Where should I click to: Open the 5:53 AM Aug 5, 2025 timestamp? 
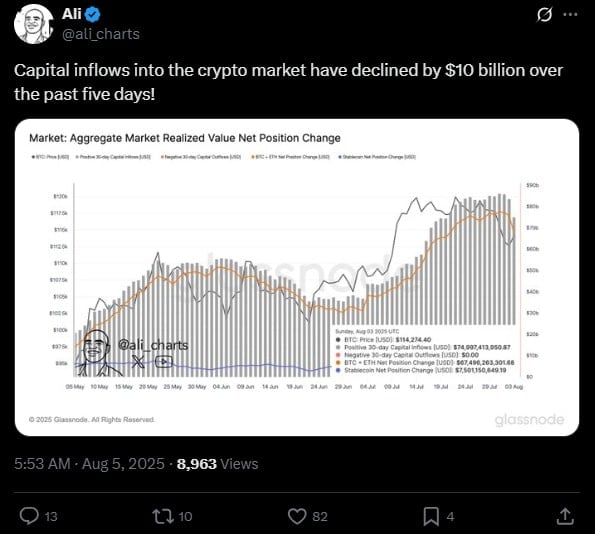point(89,464)
